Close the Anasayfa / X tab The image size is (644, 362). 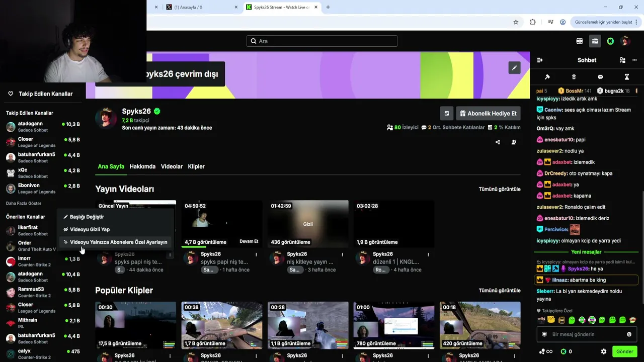pyautogui.click(x=236, y=7)
